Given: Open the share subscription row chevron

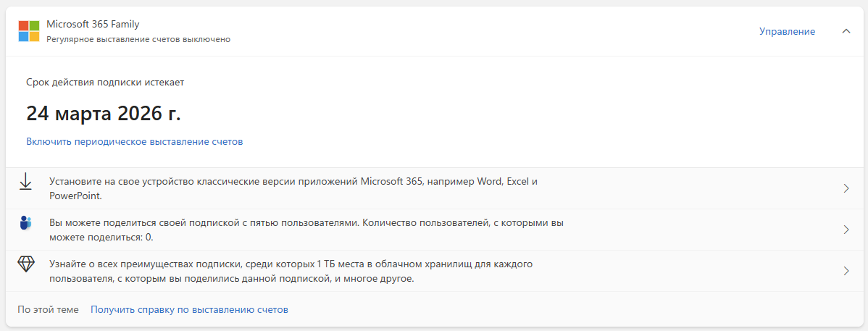Looking at the screenshot, I should 846,230.
